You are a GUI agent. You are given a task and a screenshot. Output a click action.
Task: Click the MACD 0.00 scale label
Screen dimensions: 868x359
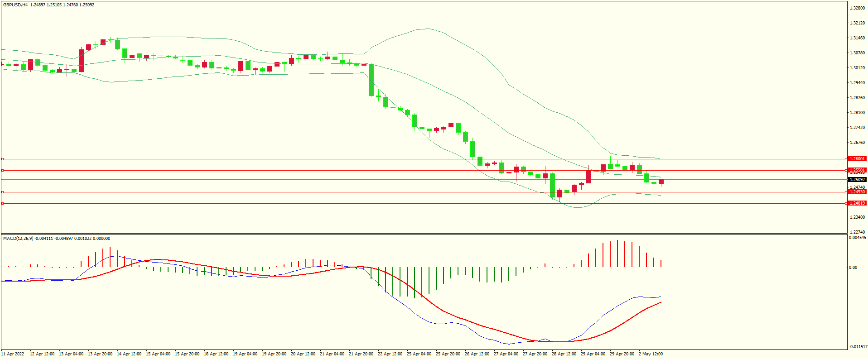tap(853, 268)
